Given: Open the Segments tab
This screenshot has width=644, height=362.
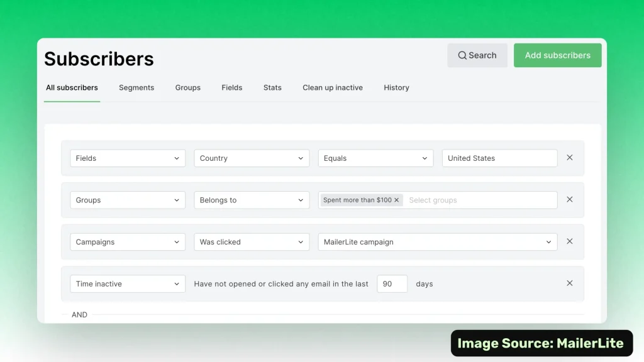Looking at the screenshot, I should pos(136,87).
